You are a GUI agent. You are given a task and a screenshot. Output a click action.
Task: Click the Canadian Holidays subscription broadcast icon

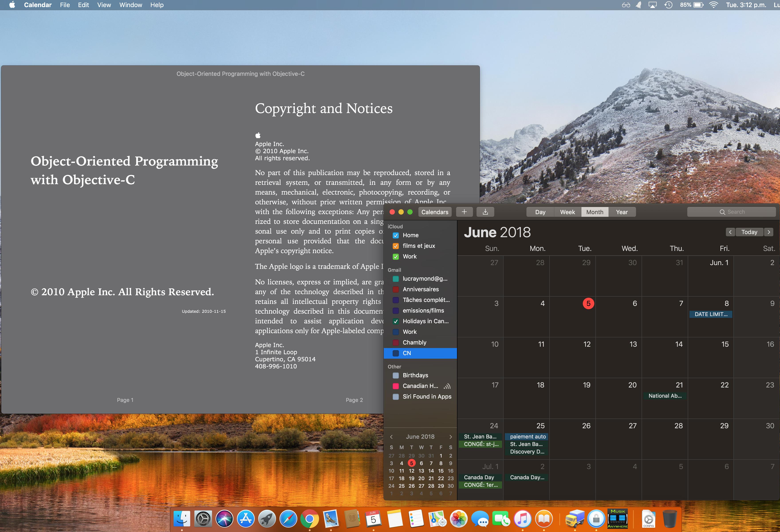coord(447,386)
